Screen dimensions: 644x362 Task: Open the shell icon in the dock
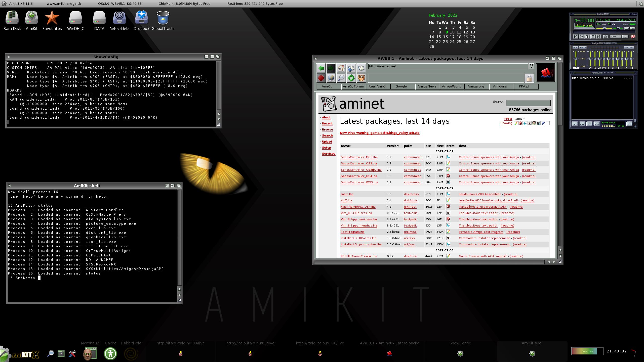[x=61, y=354]
